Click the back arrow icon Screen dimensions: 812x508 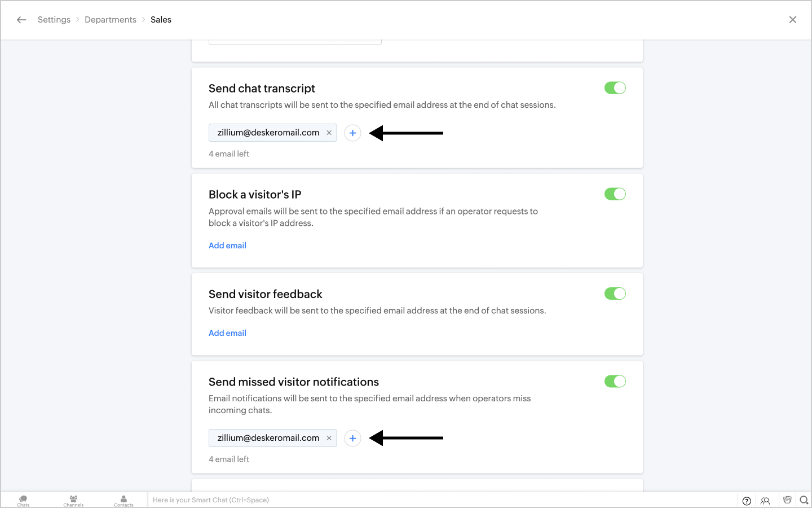tap(21, 20)
